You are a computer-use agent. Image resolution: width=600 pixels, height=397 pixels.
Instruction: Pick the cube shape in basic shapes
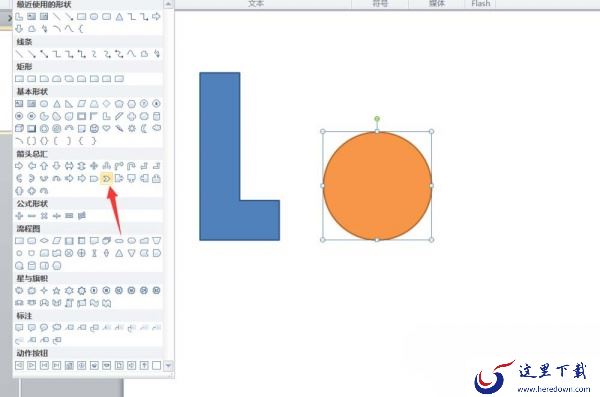tap(19, 129)
